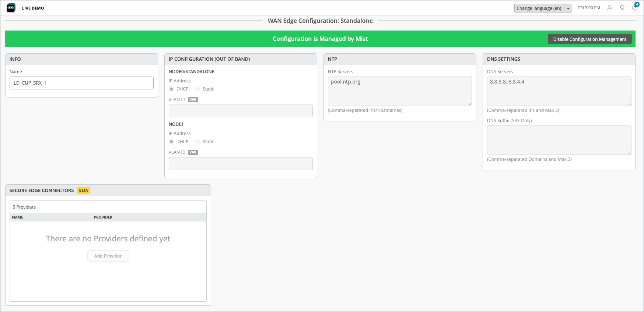Click the VAR badge under NODE1

click(193, 152)
